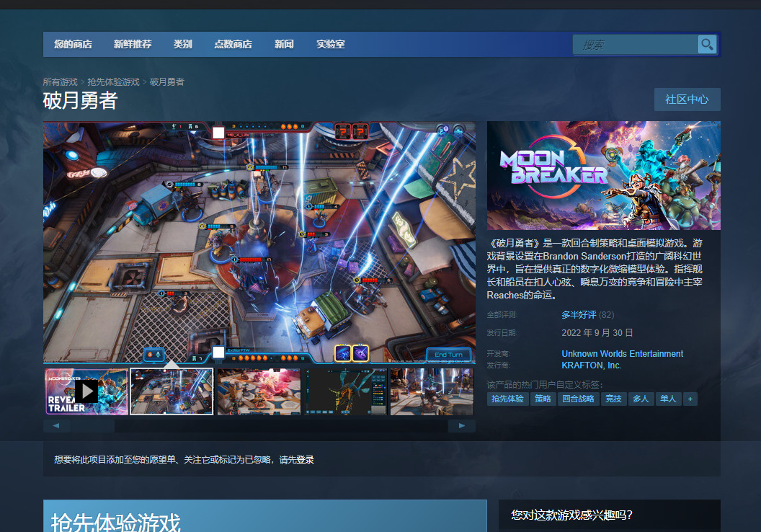Click the 登录 login link
The image size is (761, 532).
point(306,460)
